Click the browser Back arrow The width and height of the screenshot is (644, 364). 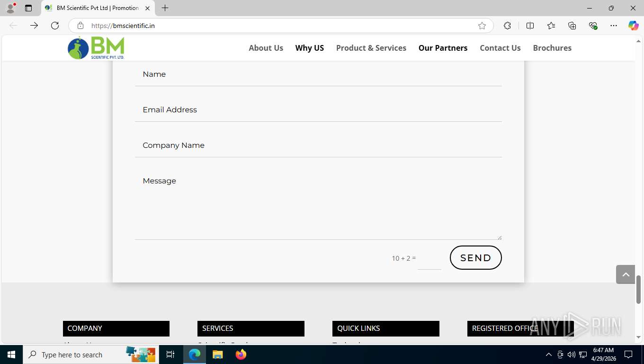[x=13, y=26]
